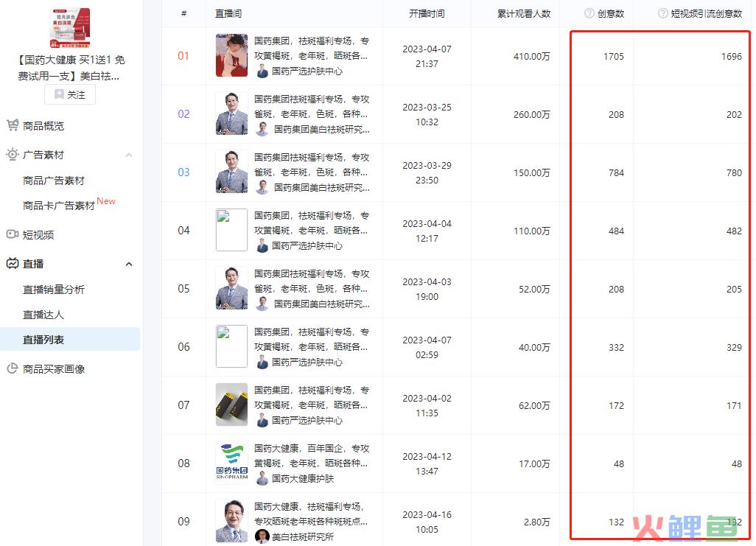The height and width of the screenshot is (546, 756).
Task: Click start time 2023-04-12 13:47
Action: (427, 463)
